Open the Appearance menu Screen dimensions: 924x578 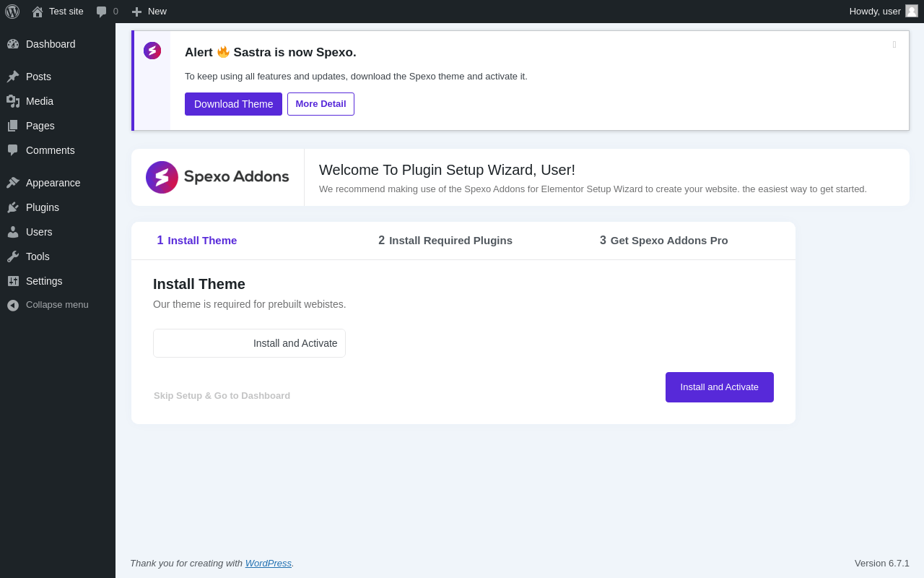point(53,183)
